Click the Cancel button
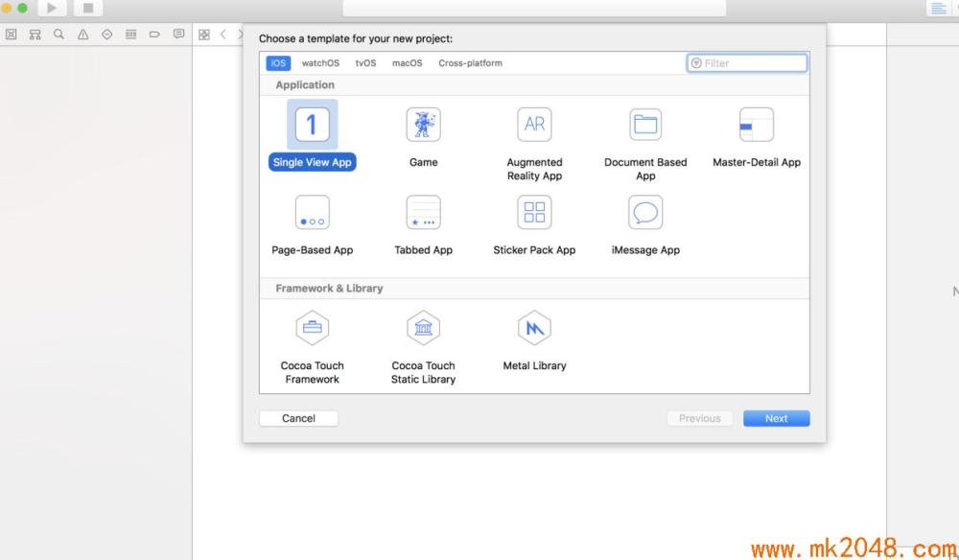Viewport: 959px width, 560px height. coord(298,418)
